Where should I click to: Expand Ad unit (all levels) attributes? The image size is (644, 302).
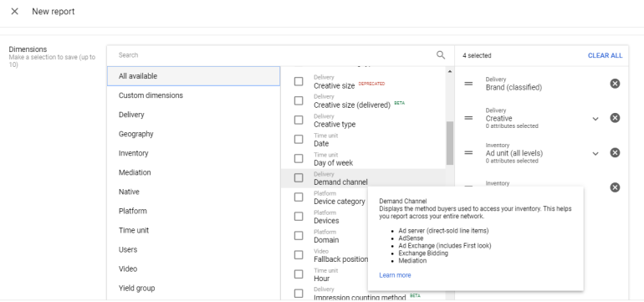click(x=595, y=154)
